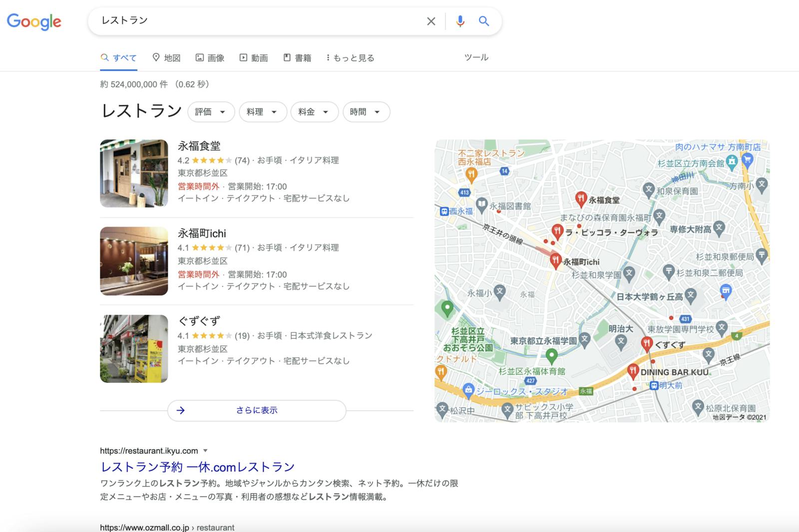Viewport: 799px width, 532px height.
Task: Click the 永福町ichi red map pin
Action: (555, 261)
